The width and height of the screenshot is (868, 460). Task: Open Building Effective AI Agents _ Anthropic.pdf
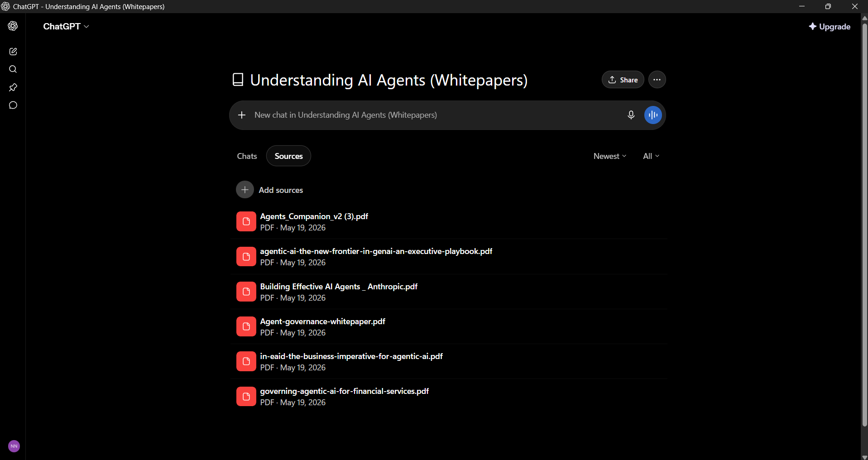tap(339, 287)
